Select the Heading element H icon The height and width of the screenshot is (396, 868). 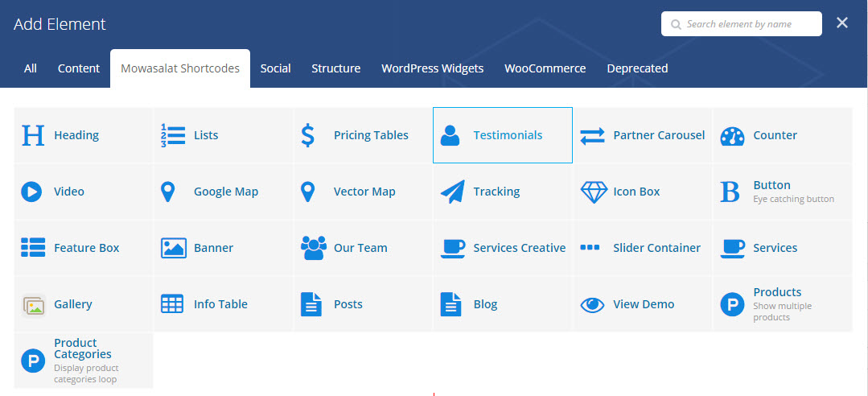point(33,135)
